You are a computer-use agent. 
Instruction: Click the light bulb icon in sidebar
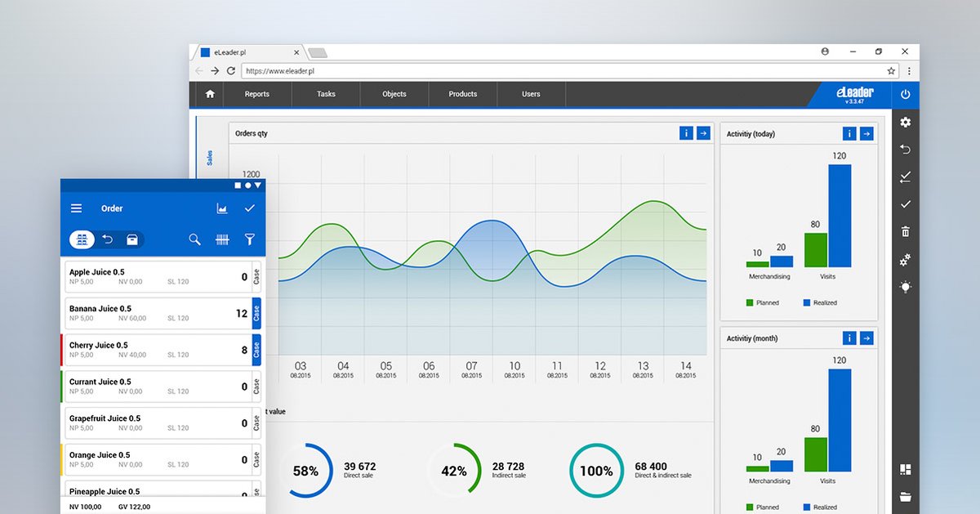click(x=905, y=287)
